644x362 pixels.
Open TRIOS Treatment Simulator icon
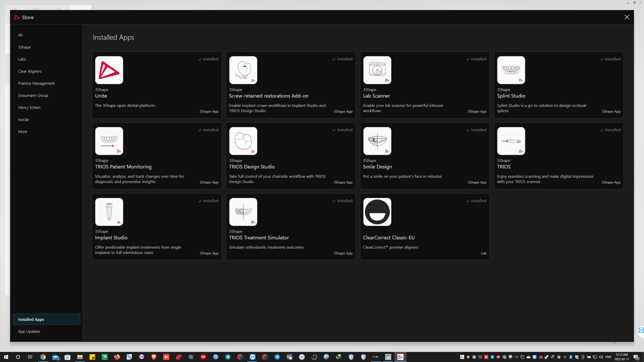pyautogui.click(x=243, y=212)
